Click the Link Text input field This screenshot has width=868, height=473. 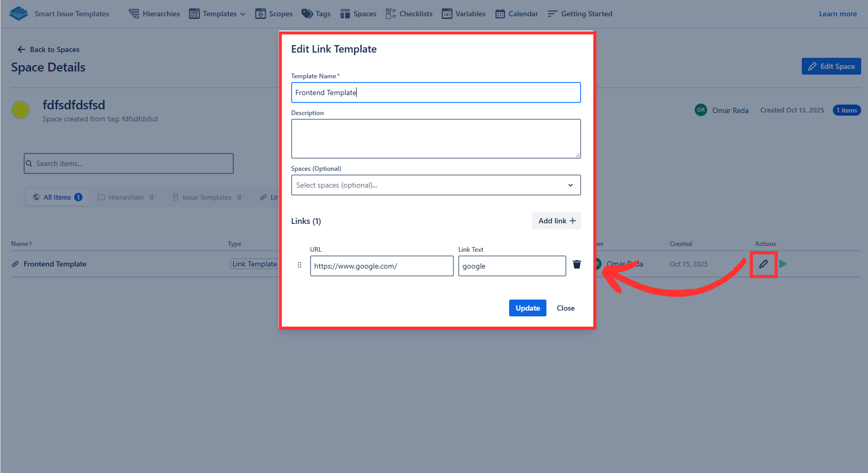tap(512, 266)
